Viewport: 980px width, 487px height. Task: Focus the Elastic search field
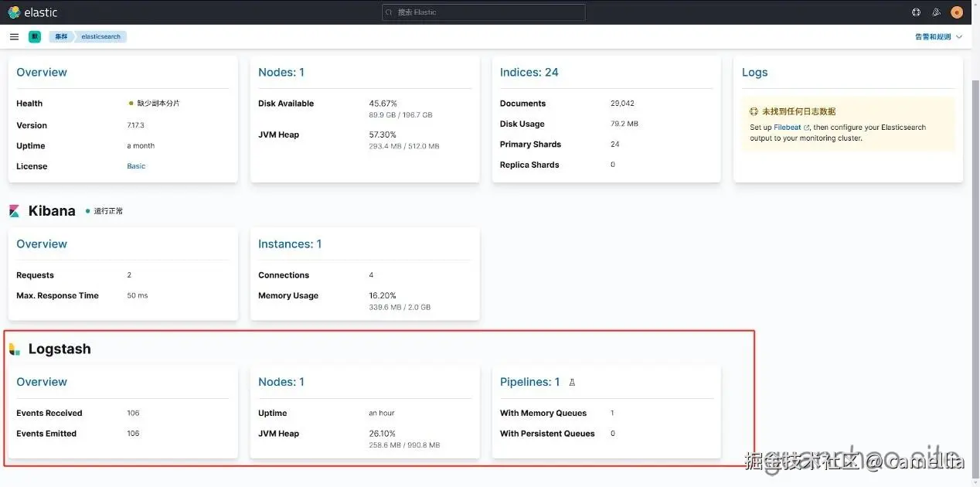coord(483,12)
